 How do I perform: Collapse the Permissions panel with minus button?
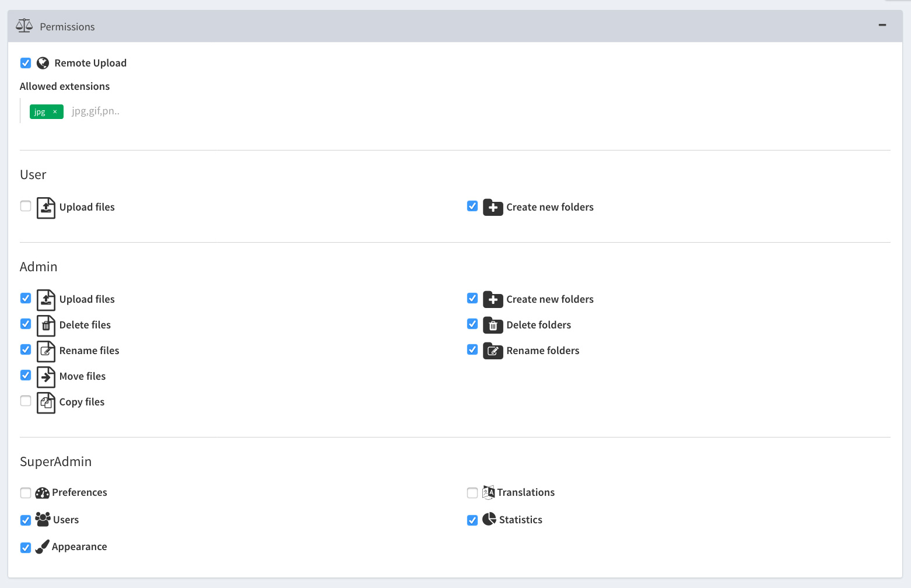(882, 25)
